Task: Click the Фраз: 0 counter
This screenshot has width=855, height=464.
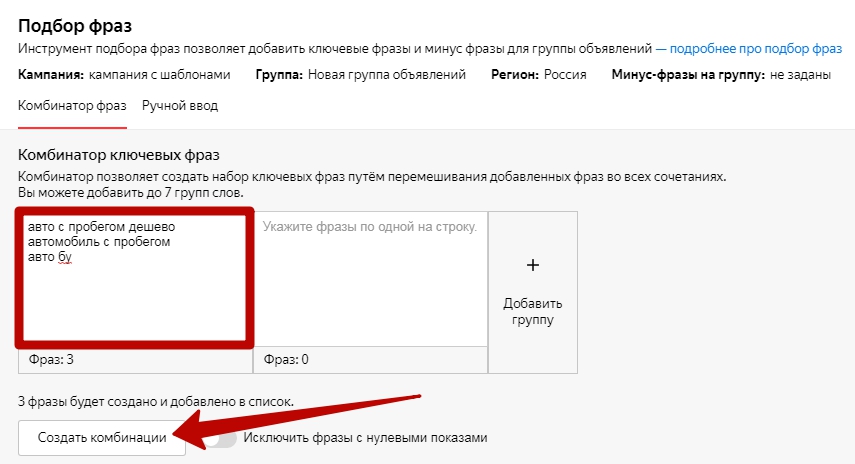Action: click(x=286, y=359)
